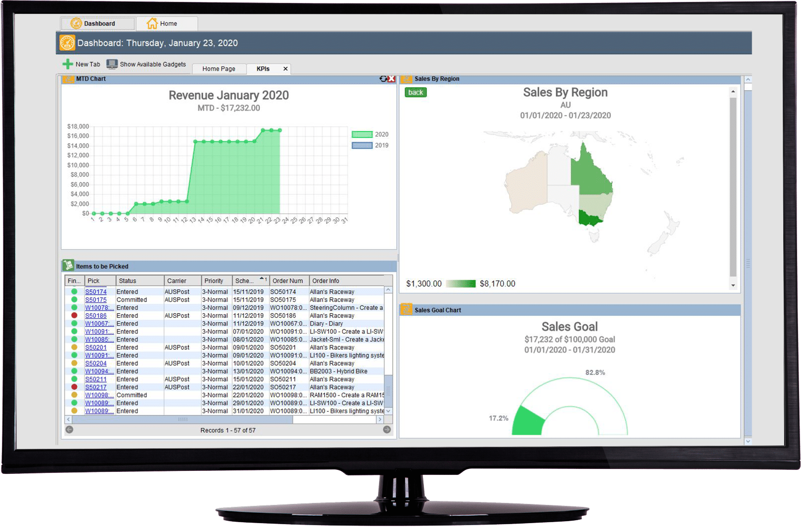801x532 pixels.
Task: Click the green back button on map
Action: 416,92
